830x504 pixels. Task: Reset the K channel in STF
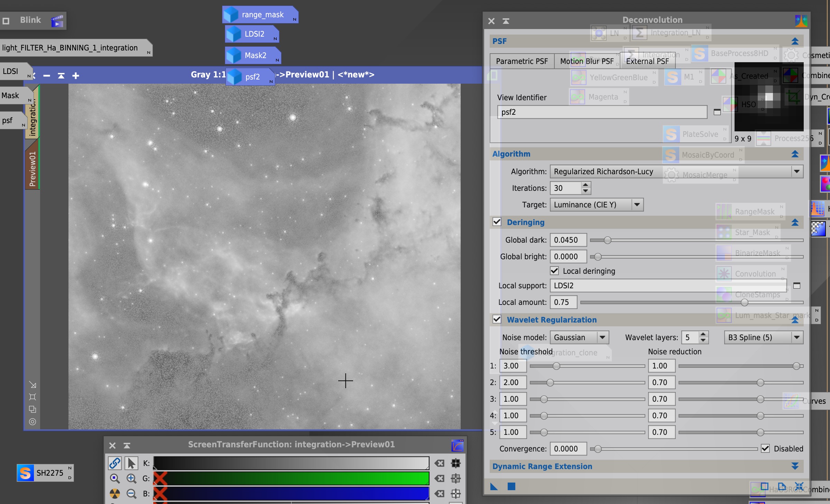(440, 463)
